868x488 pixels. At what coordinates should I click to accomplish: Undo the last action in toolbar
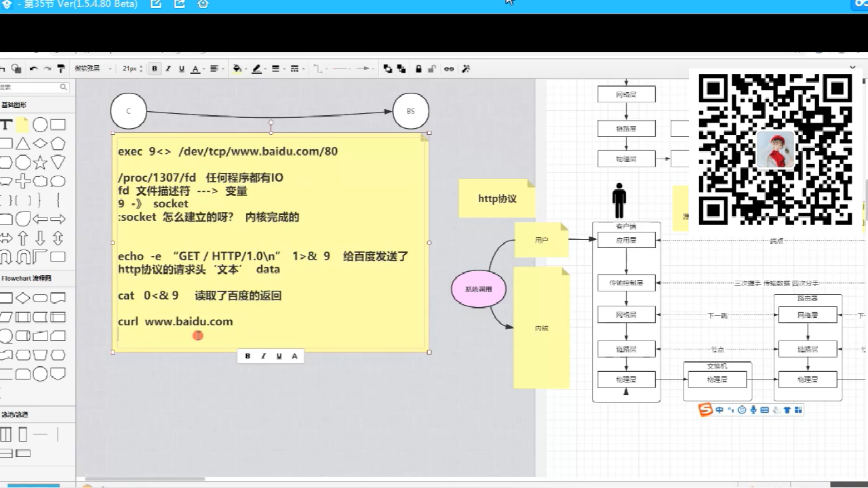point(33,68)
